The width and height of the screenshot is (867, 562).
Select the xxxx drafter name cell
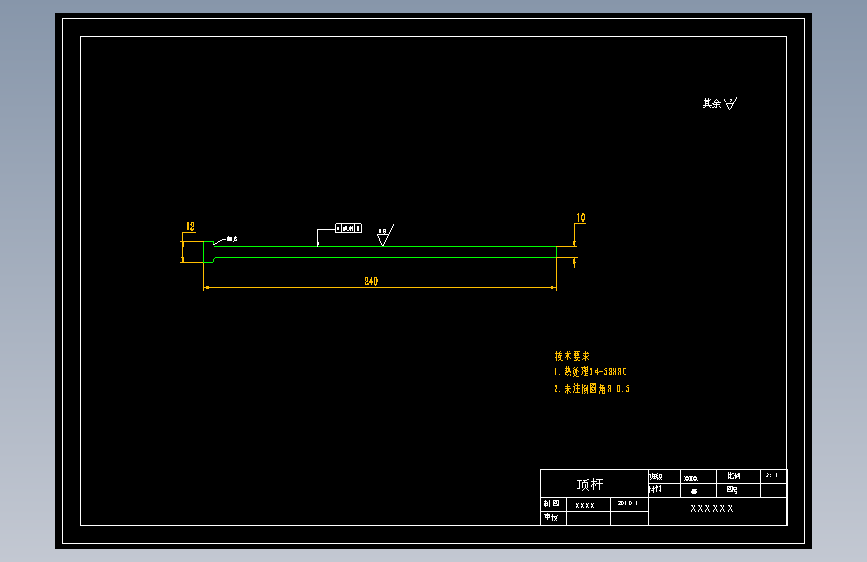(x=588, y=504)
